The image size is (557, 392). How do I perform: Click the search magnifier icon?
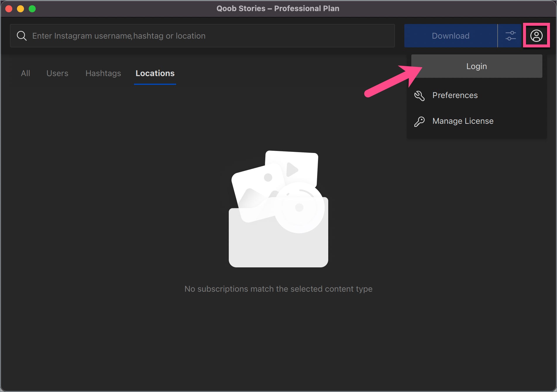click(x=22, y=36)
